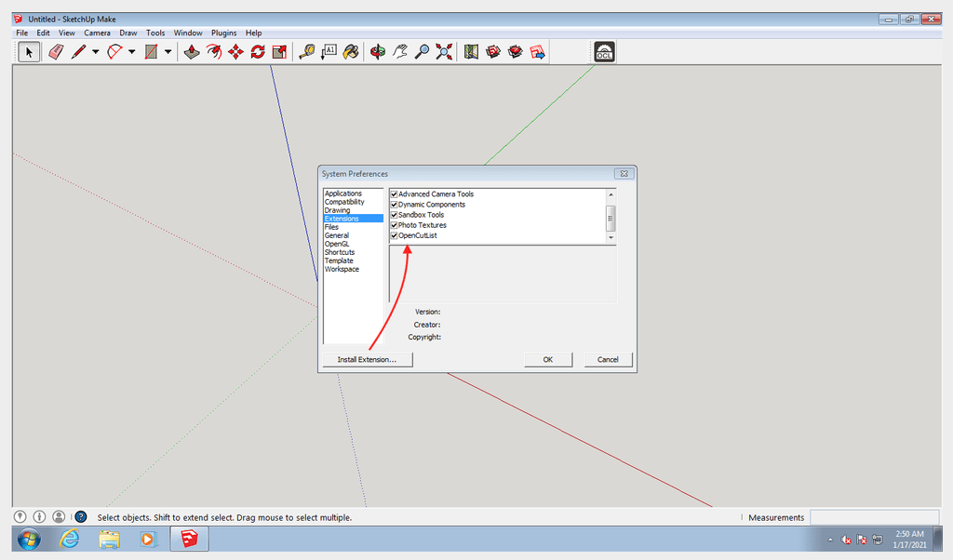Select the arrow Select tool
Image resolution: width=953 pixels, height=560 pixels.
coord(29,52)
